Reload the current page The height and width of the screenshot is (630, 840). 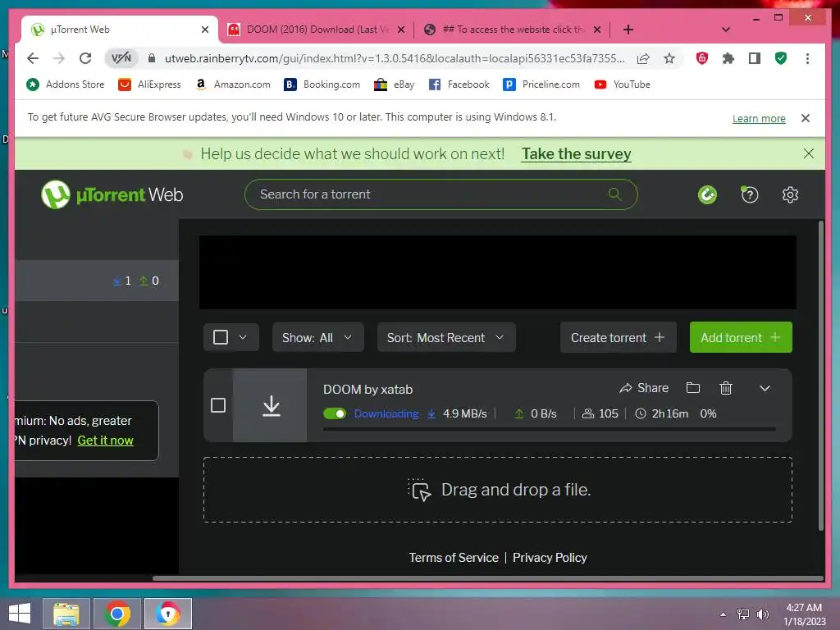click(x=85, y=58)
